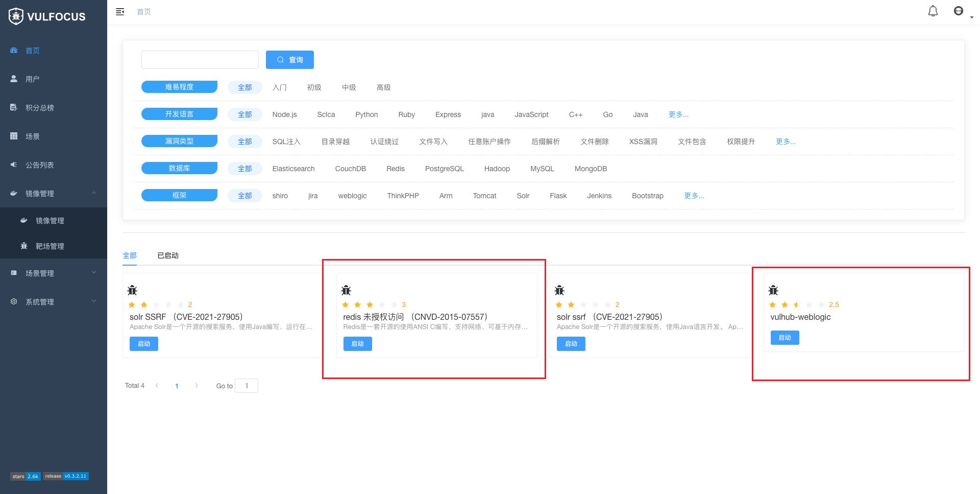Filter difficulty by 入门
980x494 pixels.
click(x=279, y=87)
